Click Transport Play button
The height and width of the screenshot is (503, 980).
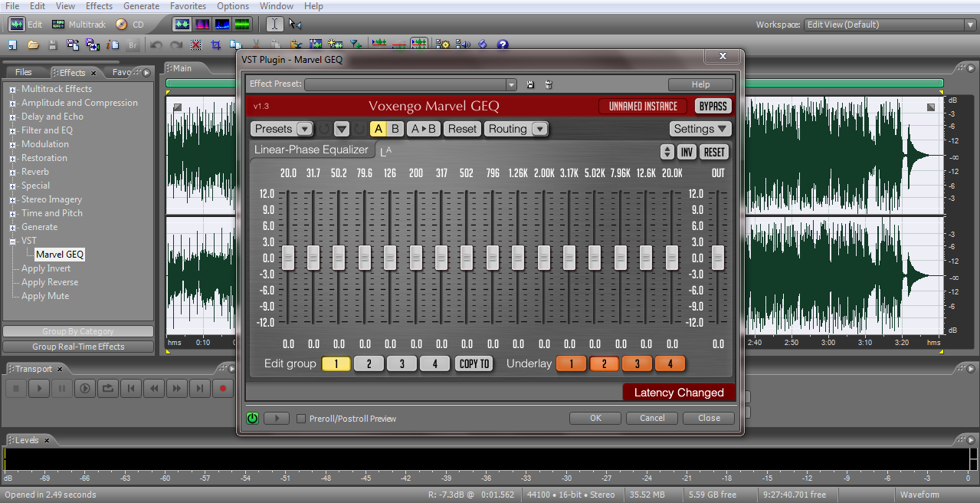point(38,389)
